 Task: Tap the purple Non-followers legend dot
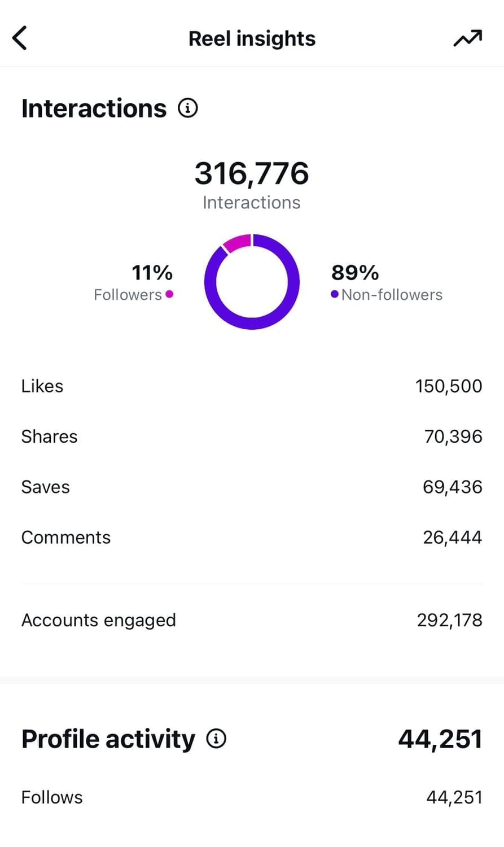(335, 294)
